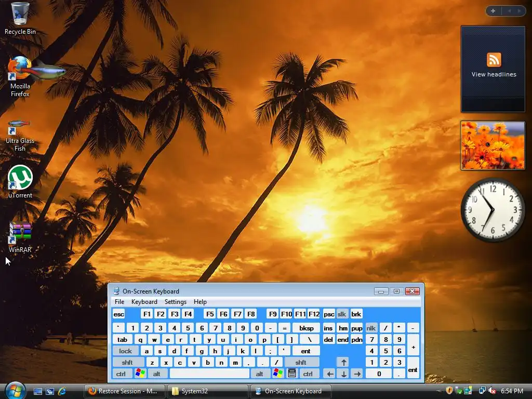This screenshot has width=532, height=399.
Task: Click the psc print screen key
Action: (329, 314)
